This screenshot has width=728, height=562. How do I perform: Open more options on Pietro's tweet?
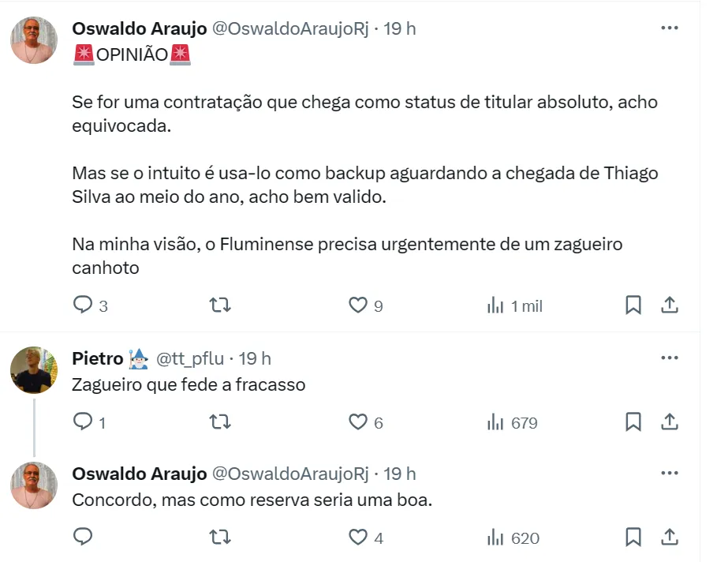[x=669, y=358]
